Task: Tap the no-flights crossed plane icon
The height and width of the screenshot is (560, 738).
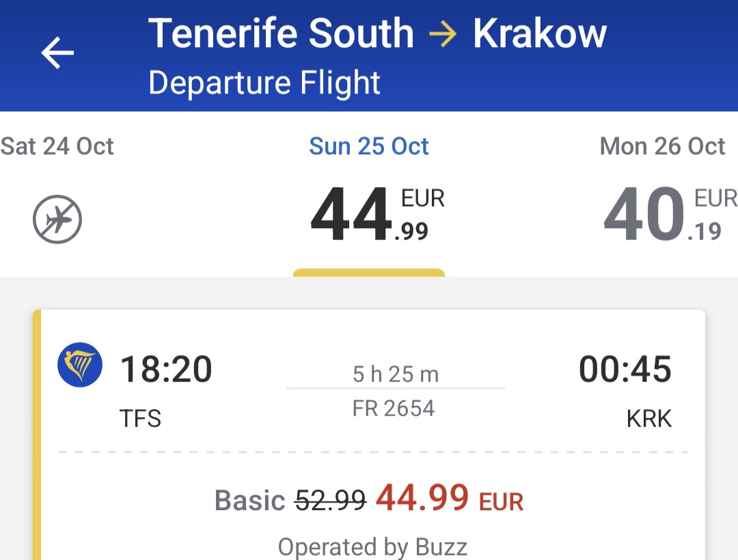Action: click(57, 219)
